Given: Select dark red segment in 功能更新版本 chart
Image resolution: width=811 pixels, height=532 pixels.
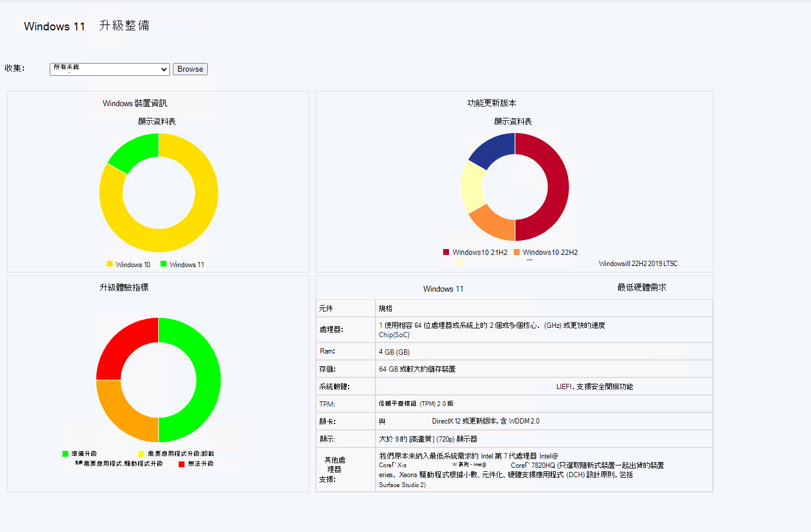Looking at the screenshot, I should pyautogui.click(x=558, y=187).
